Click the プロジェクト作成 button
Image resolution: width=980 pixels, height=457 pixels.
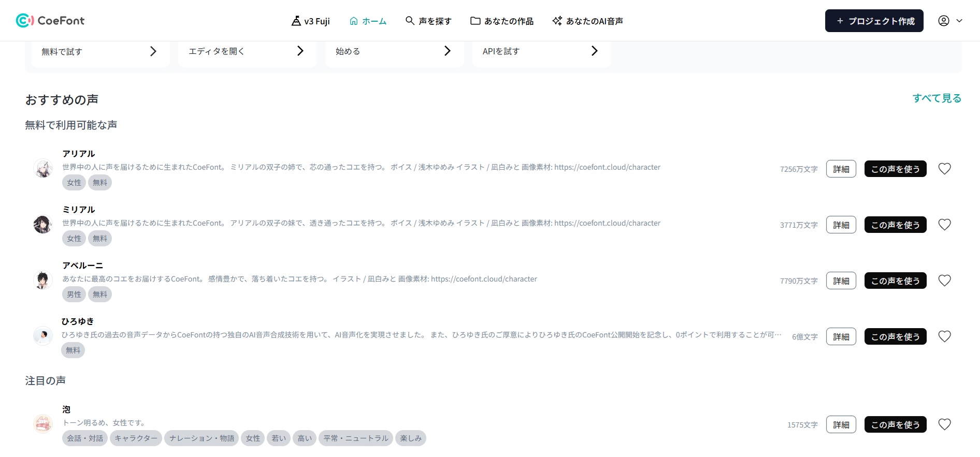tap(874, 21)
